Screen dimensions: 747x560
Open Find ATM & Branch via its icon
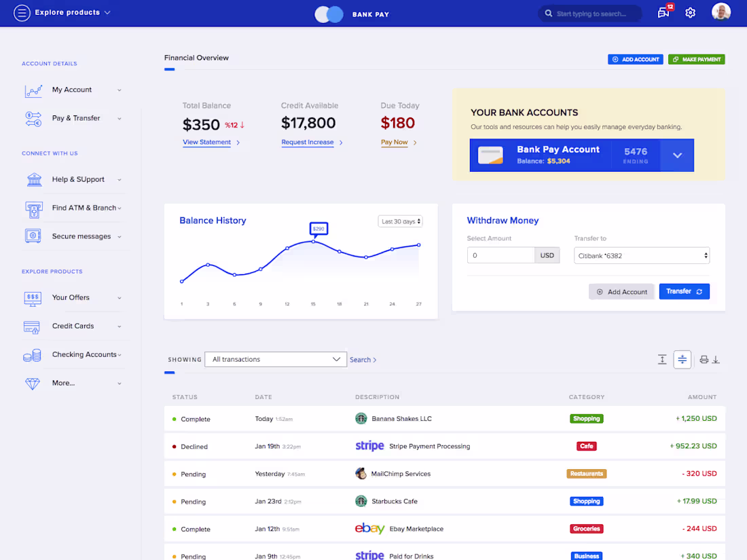34,208
